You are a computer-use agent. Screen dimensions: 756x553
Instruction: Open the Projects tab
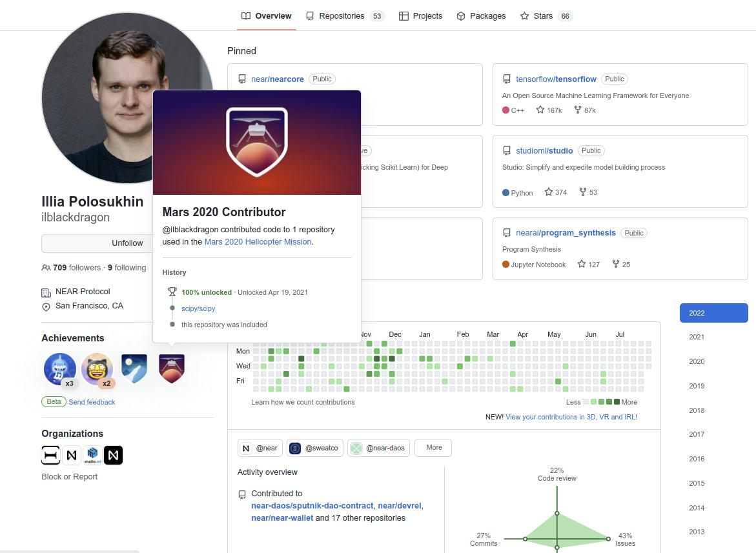tap(420, 16)
